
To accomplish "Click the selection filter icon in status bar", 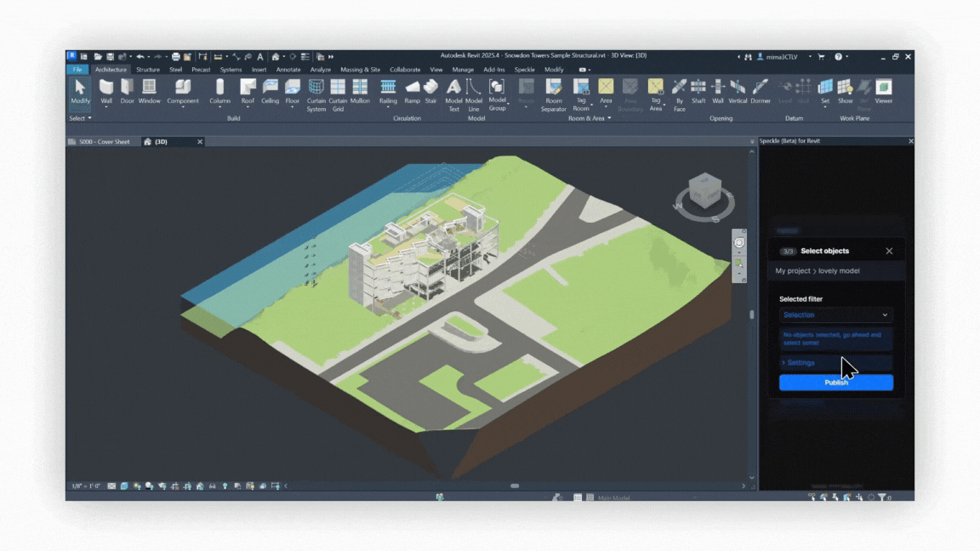I will pyautogui.click(x=882, y=497).
